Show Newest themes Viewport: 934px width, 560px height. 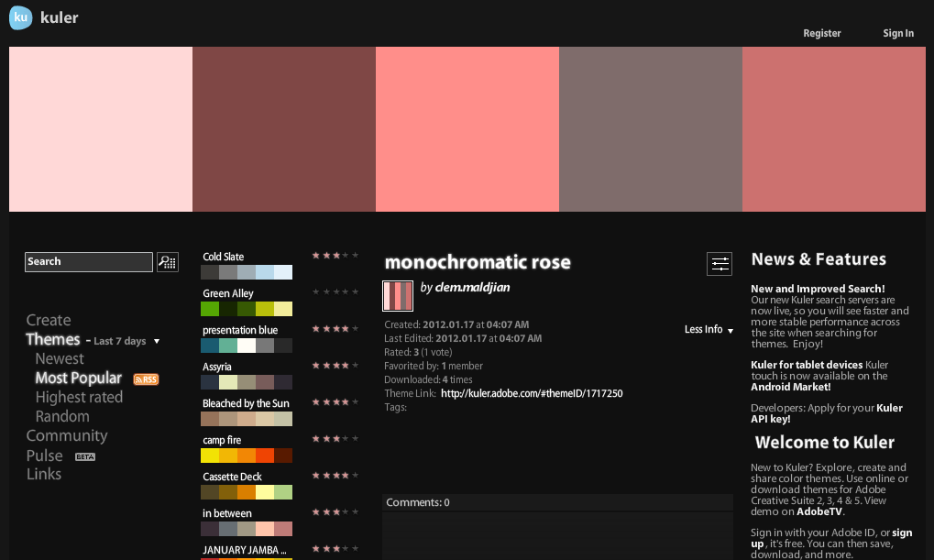pyautogui.click(x=60, y=358)
